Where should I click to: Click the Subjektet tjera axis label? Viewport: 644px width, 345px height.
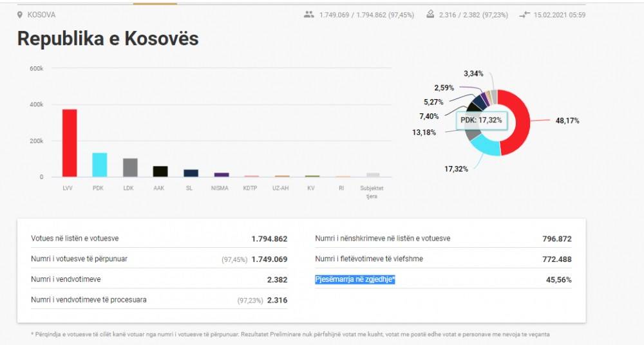click(x=372, y=192)
